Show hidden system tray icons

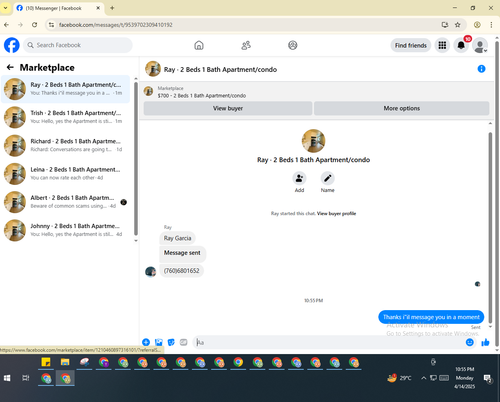(x=423, y=378)
